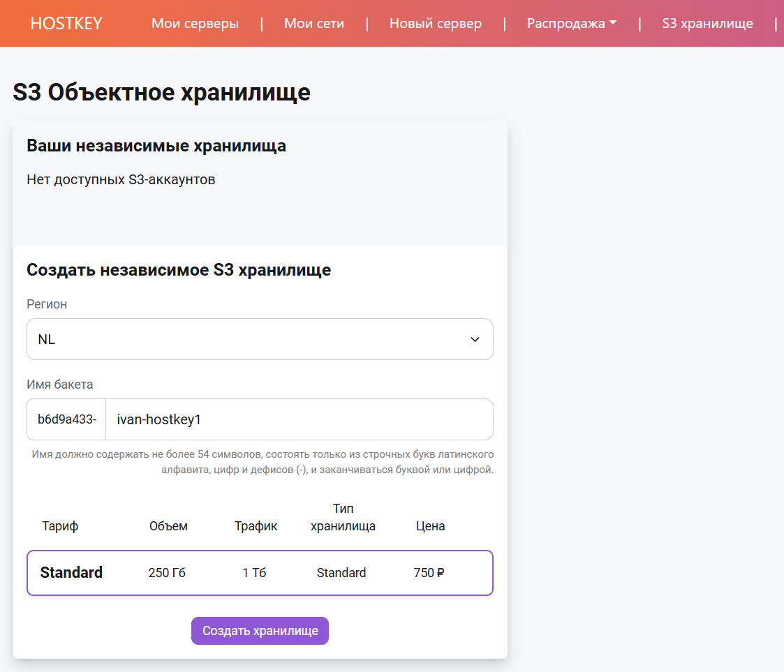
Task: Select the Standard tariff name
Action: [71, 573]
